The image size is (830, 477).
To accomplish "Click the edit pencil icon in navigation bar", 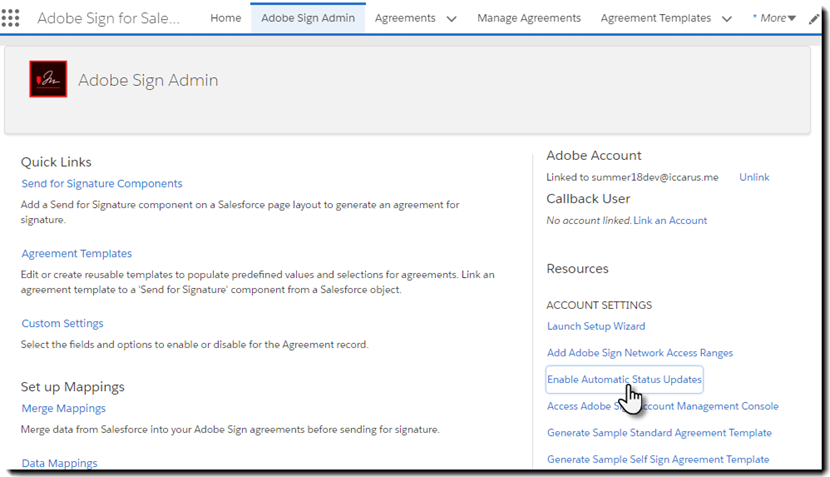I will (814, 18).
